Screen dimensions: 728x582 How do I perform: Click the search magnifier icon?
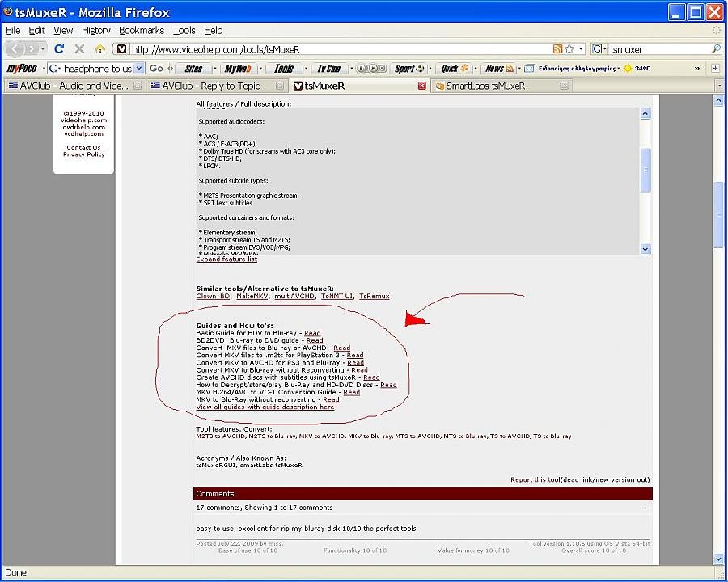pyautogui.click(x=715, y=49)
